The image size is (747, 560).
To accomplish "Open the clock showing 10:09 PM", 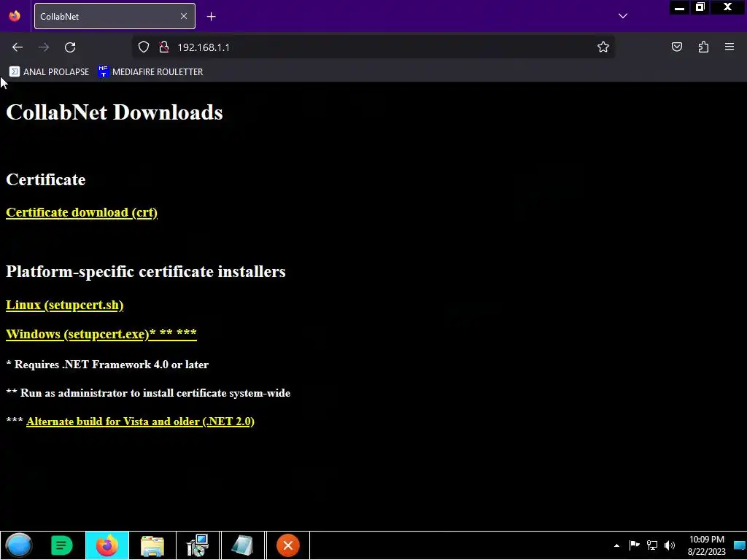I will pyautogui.click(x=706, y=545).
